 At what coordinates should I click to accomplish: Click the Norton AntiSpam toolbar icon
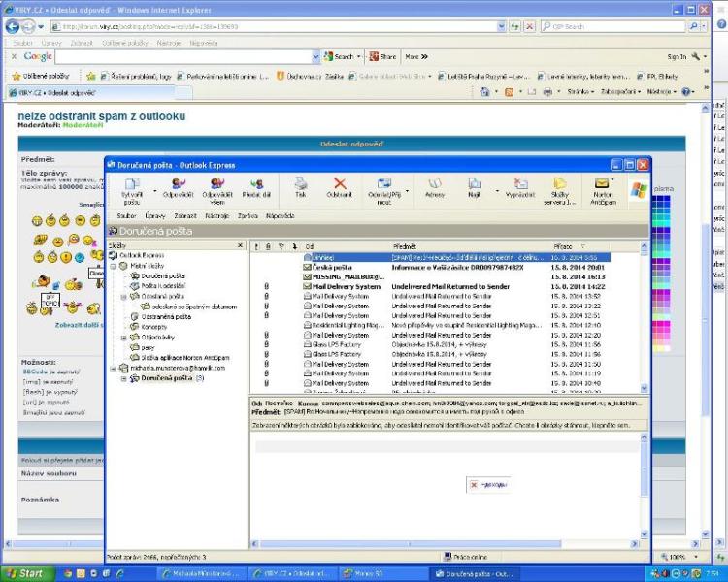coord(603,187)
